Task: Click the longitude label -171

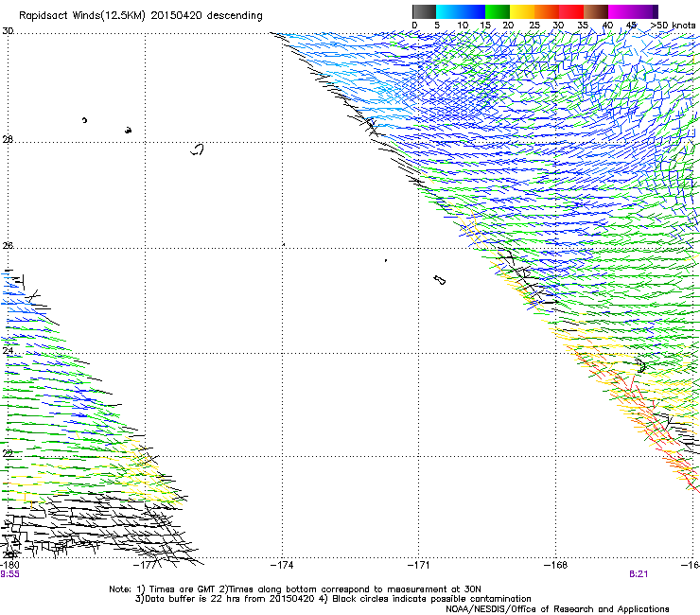Action: (x=419, y=565)
